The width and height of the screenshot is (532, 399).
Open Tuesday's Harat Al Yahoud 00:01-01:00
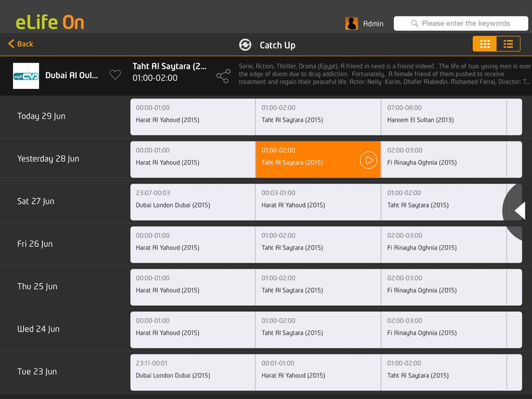click(318, 372)
